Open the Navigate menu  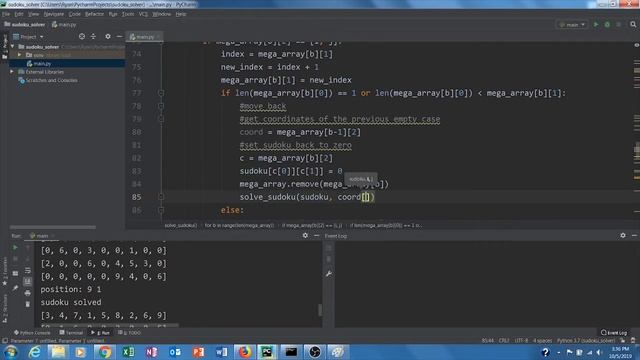click(53, 14)
